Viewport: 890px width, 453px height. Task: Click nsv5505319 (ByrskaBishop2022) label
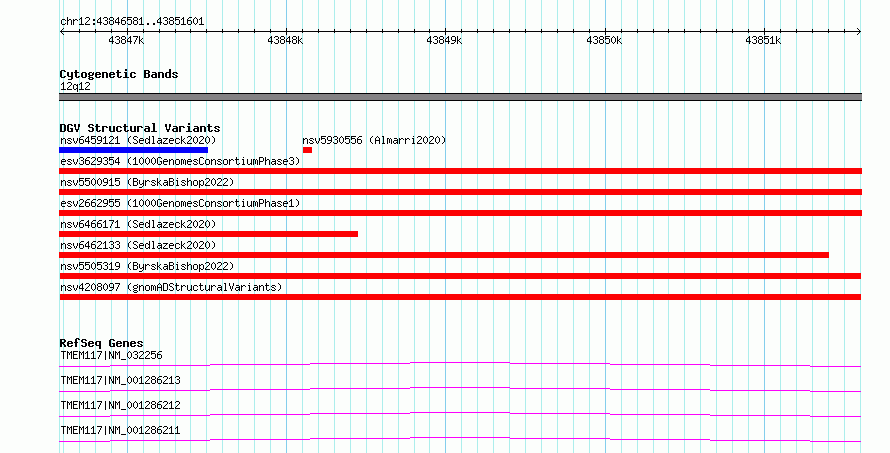[147, 266]
